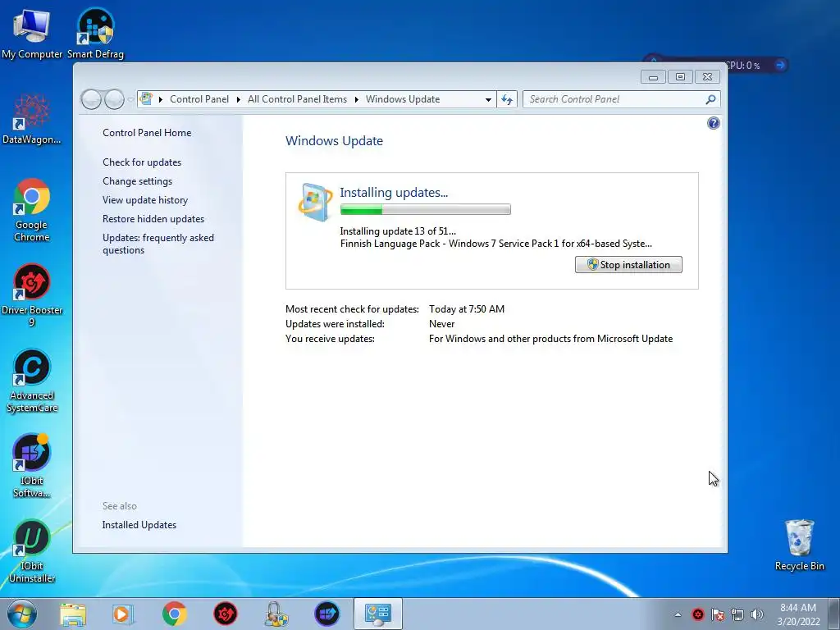Expand arrow after All Control Panel Items
840x630 pixels.
[x=356, y=99]
